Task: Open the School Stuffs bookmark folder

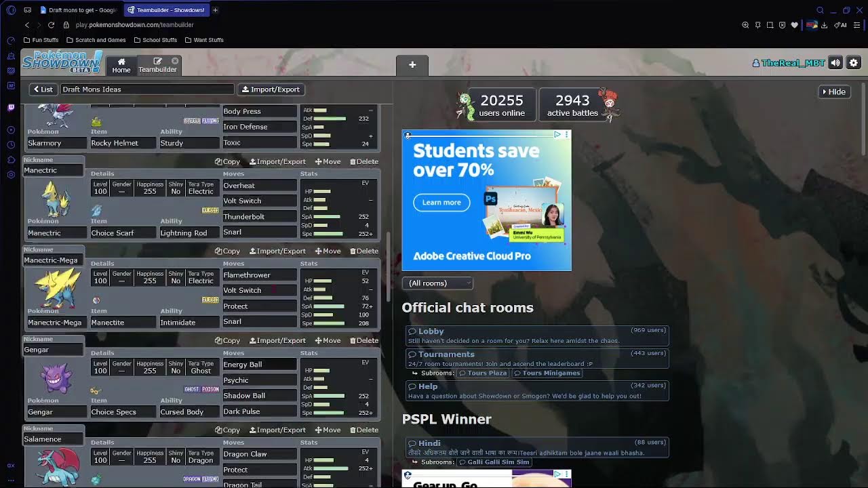Action: click(x=155, y=40)
